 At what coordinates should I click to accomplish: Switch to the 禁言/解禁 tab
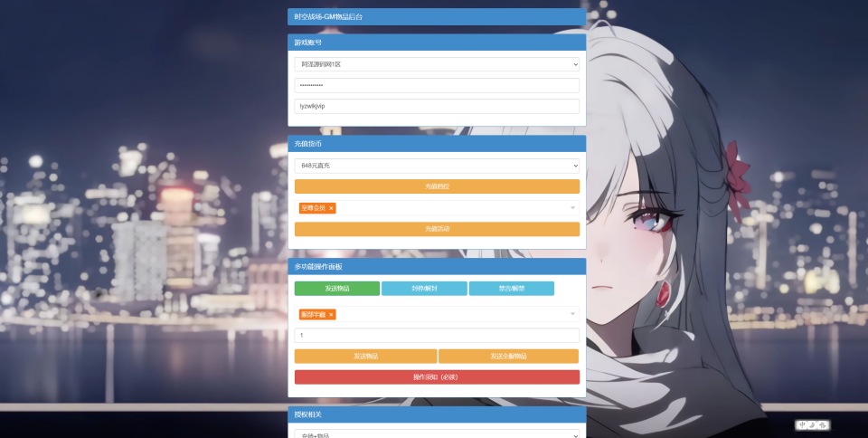pyautogui.click(x=511, y=289)
